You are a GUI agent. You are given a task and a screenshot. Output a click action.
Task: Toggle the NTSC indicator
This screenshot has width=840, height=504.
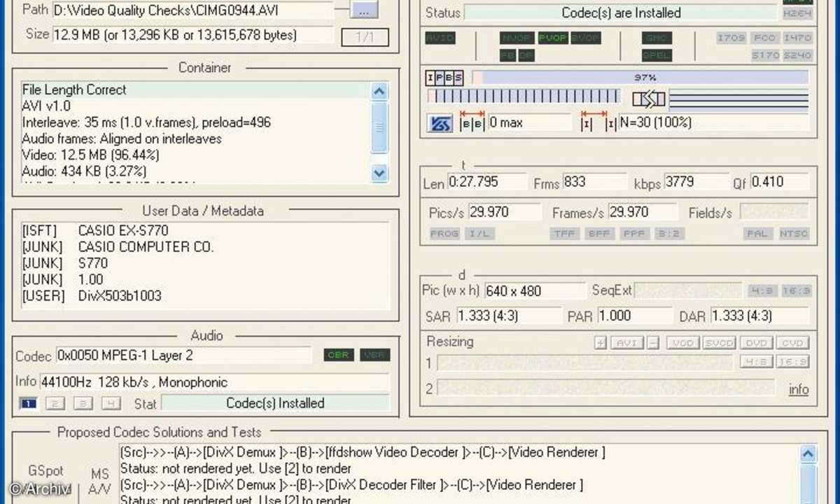tap(794, 233)
